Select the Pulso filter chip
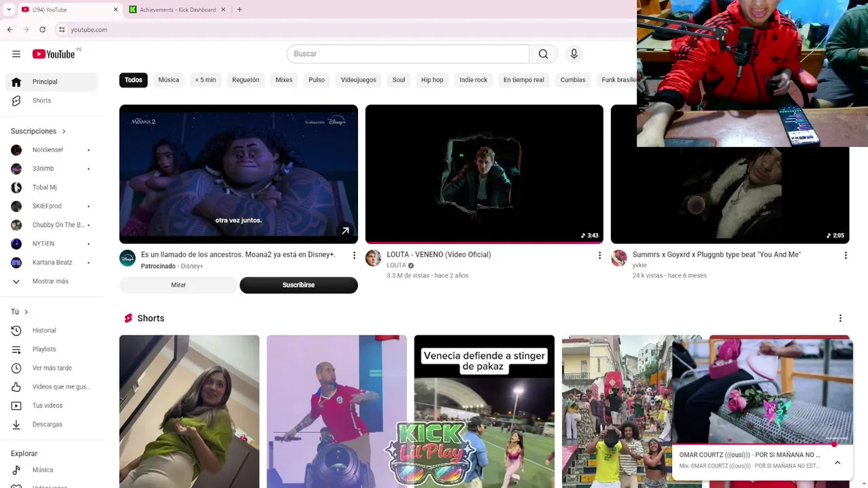The height and width of the screenshot is (488, 868). [317, 80]
